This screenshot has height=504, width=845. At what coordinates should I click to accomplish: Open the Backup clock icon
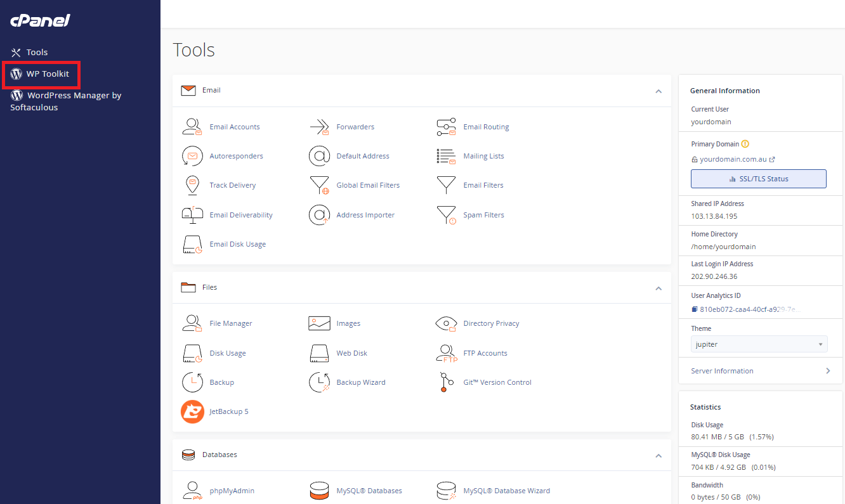pyautogui.click(x=192, y=382)
